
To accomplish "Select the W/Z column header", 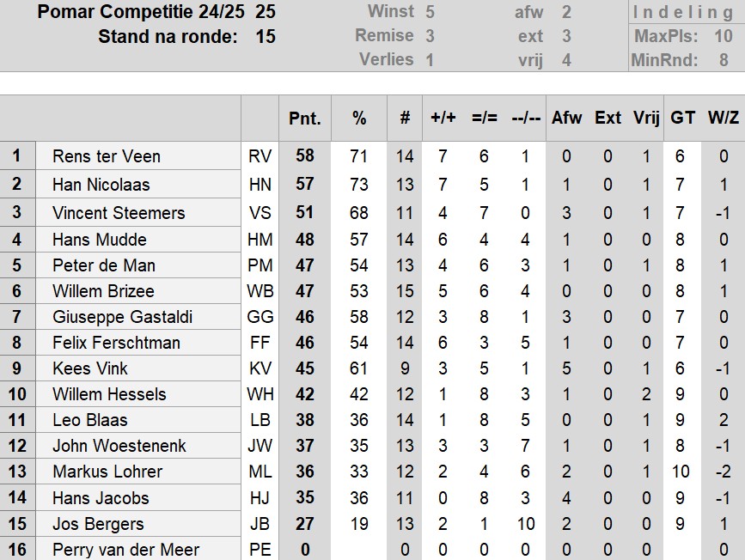I will [724, 118].
